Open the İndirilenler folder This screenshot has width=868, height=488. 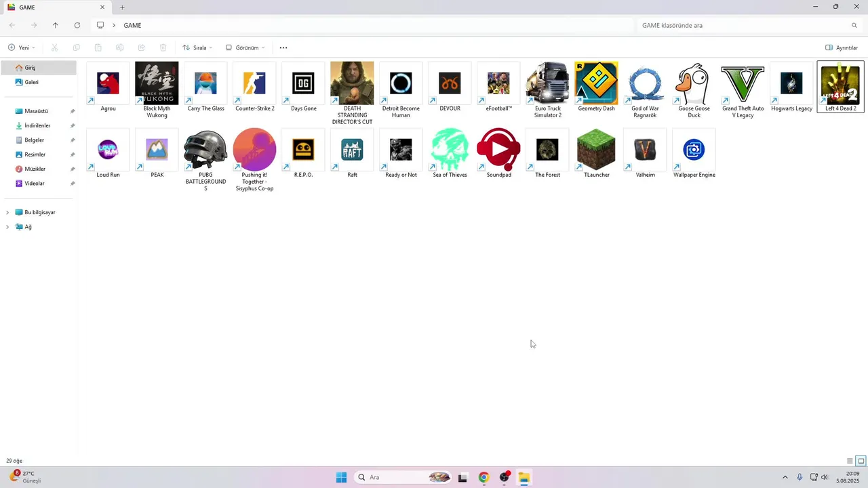point(39,125)
